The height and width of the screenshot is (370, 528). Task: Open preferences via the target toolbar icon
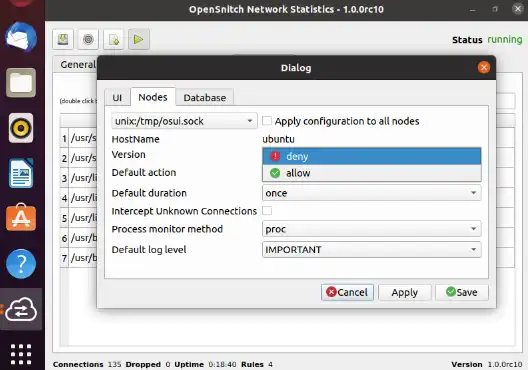(88, 39)
